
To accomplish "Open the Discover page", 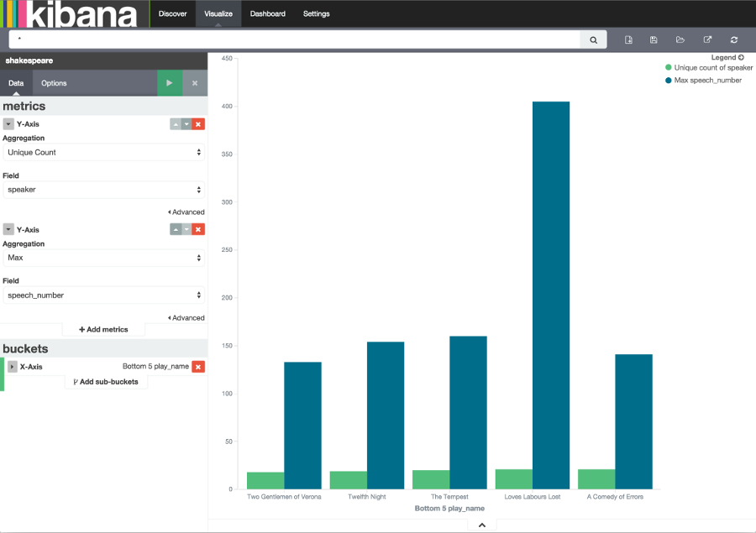I will [172, 13].
